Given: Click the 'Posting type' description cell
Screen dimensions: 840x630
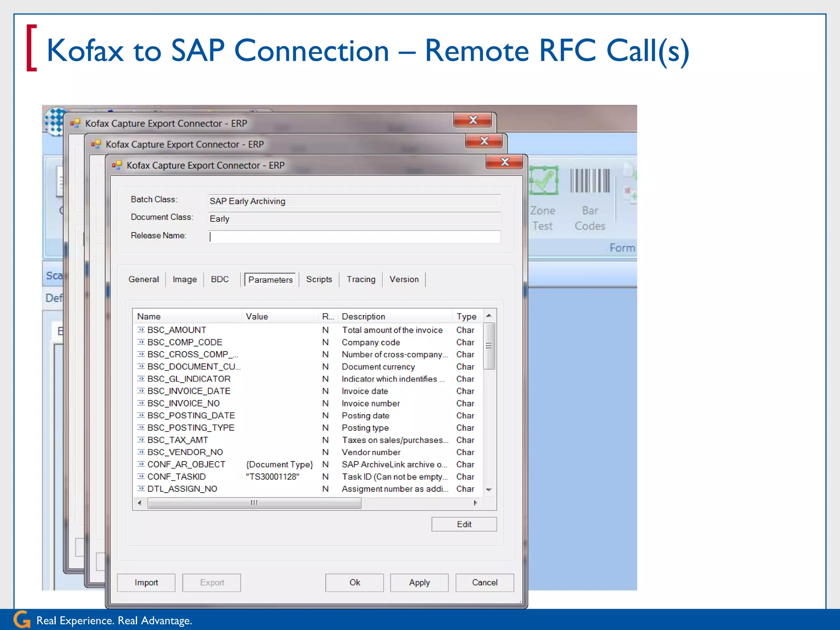Looking at the screenshot, I should (365, 428).
